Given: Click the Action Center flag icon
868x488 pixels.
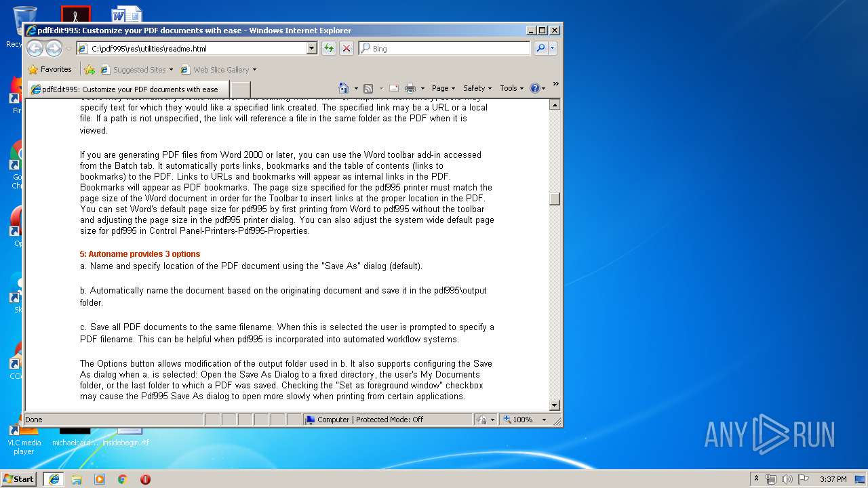Looking at the screenshot, I should click(804, 479).
